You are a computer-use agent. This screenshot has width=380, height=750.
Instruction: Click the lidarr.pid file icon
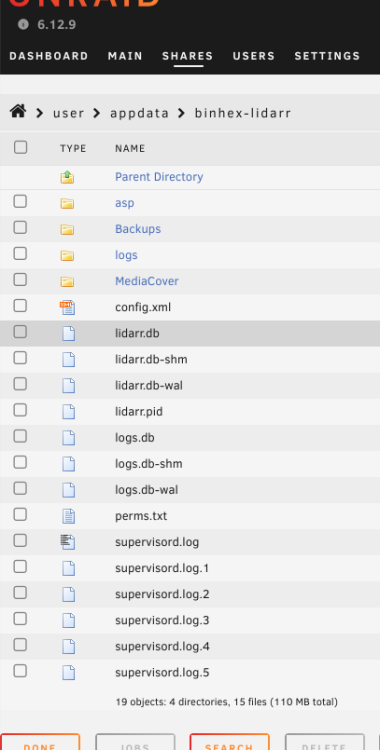68,412
